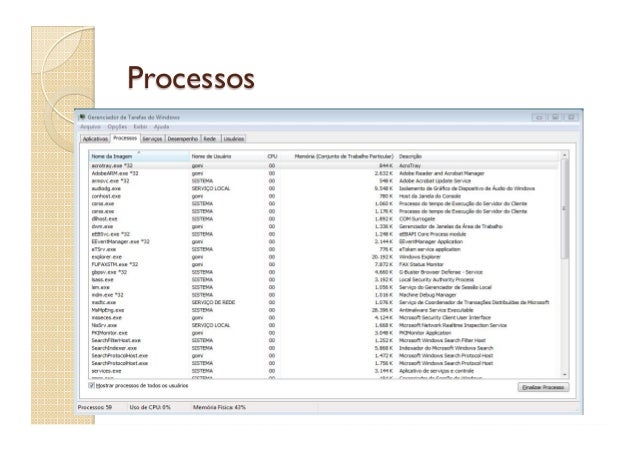Click 'Uso de CPU: 0%' status entry
638x451 pixels.
click(x=150, y=407)
